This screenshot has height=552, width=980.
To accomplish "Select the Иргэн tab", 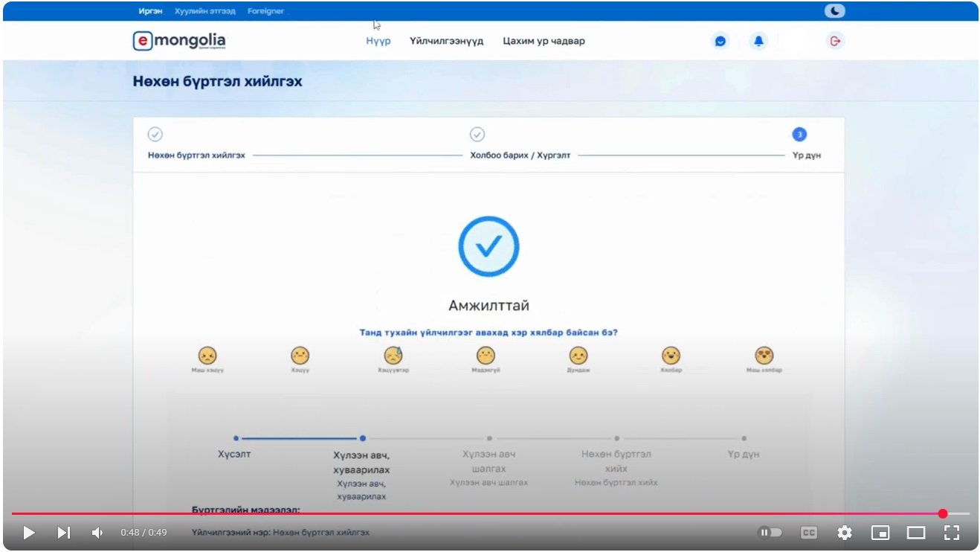I will (150, 11).
